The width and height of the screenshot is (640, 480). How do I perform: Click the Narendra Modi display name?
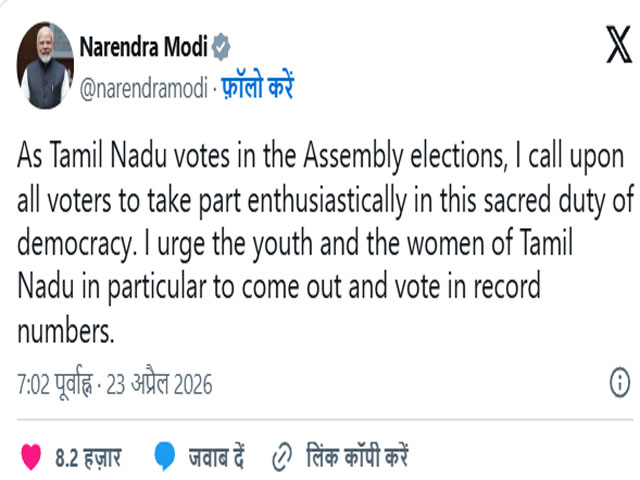coord(143,48)
